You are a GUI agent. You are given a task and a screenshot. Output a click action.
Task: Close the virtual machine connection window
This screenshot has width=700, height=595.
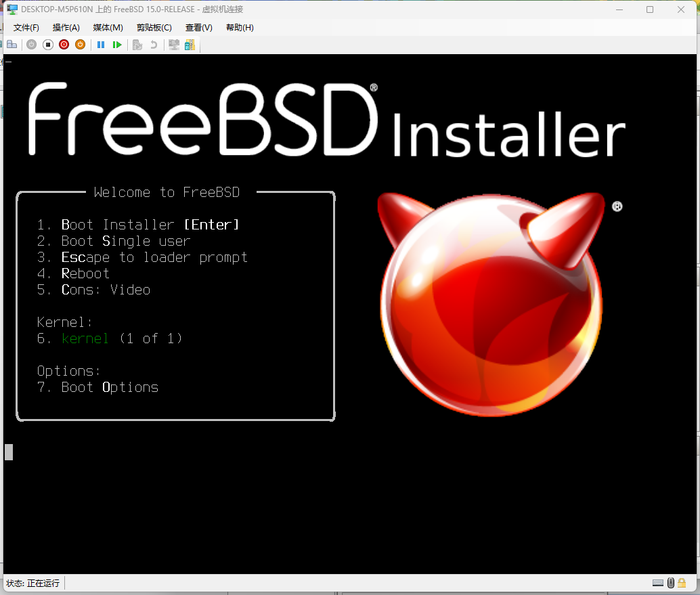pyautogui.click(x=681, y=9)
